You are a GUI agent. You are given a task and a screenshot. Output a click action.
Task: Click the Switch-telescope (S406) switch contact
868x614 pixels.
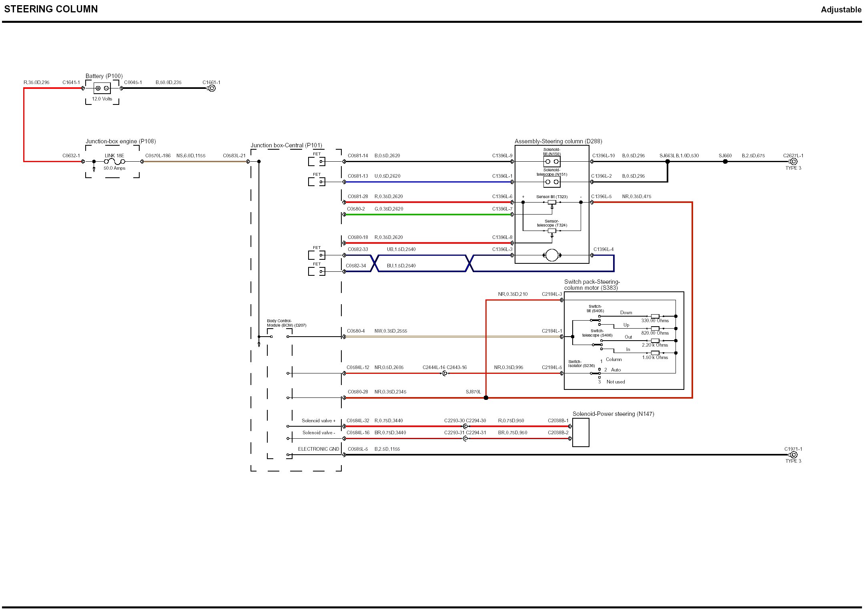point(597,344)
